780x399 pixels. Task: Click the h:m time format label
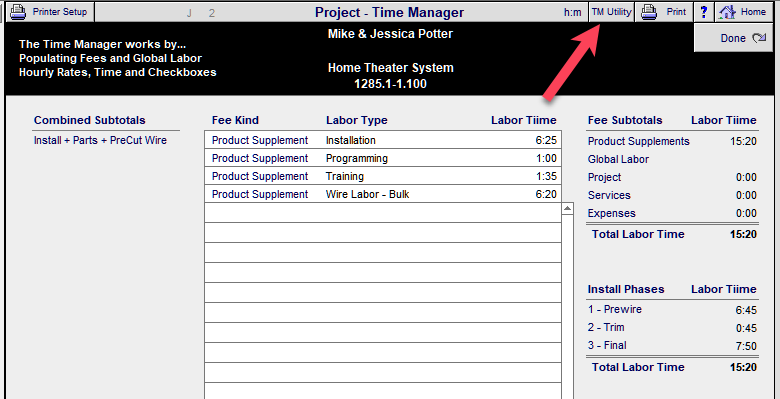click(573, 12)
